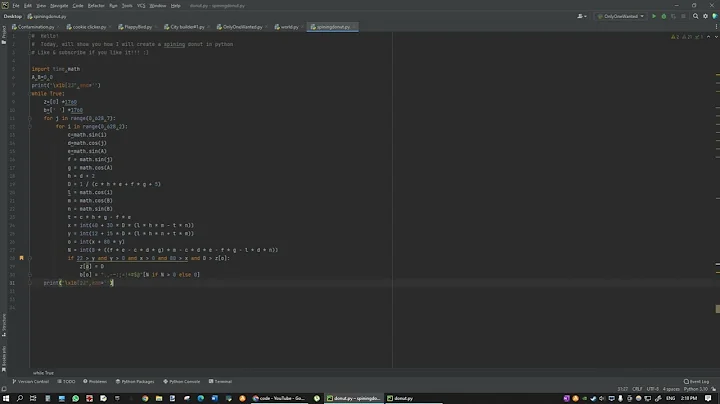
Task: Click the CRLF line separator in status bar
Action: (x=637, y=389)
